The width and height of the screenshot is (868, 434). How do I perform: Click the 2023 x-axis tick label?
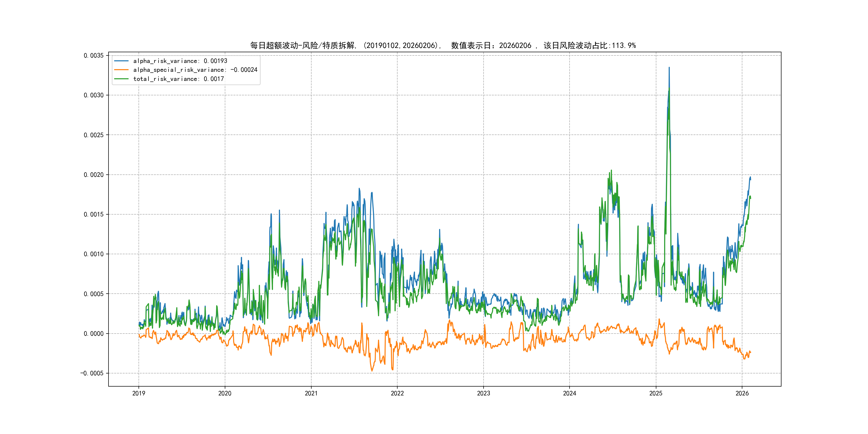484,393
